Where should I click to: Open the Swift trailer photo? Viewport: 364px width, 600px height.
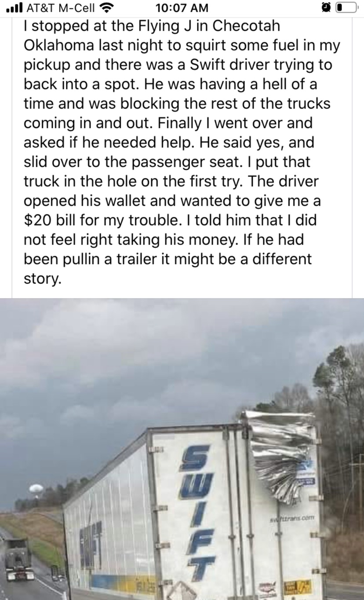(182, 449)
